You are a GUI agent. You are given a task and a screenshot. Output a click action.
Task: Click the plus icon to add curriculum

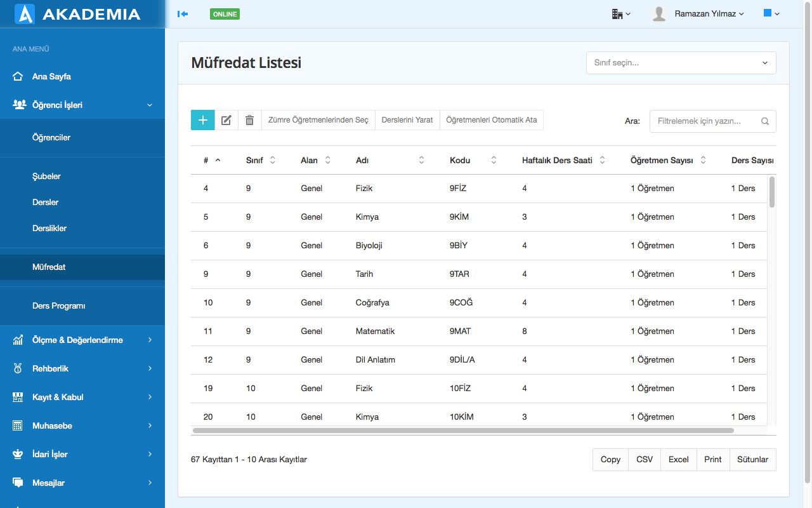pyautogui.click(x=203, y=120)
